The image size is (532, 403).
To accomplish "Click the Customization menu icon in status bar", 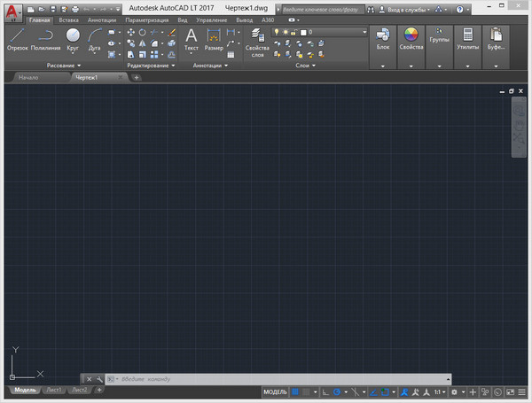I will (x=522, y=392).
